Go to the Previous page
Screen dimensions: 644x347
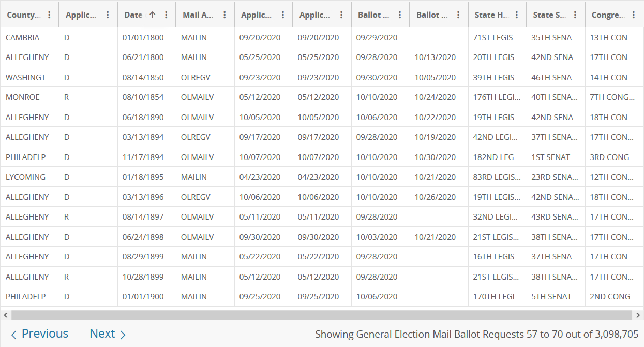point(39,334)
